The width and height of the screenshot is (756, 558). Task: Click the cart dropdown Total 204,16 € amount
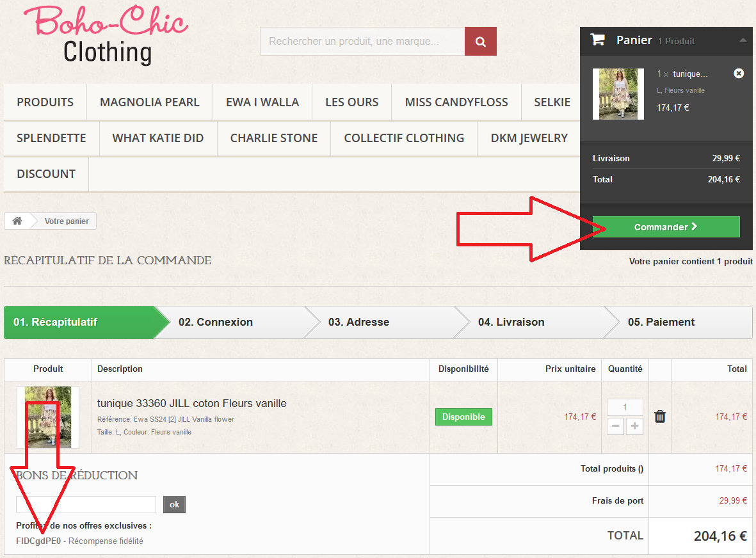(724, 179)
